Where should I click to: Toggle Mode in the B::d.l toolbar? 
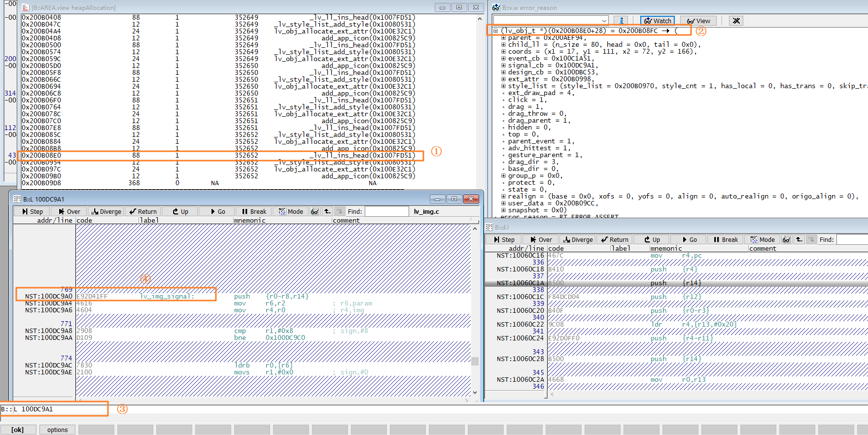click(763, 239)
